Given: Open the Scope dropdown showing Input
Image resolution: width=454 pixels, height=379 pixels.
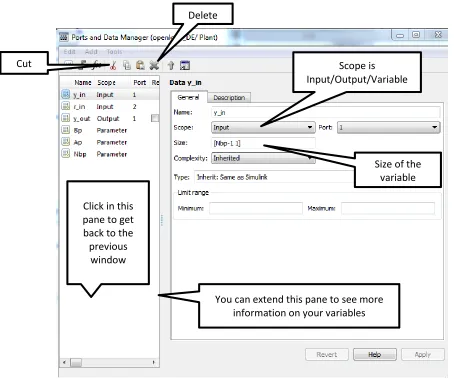Looking at the screenshot, I should point(263,127).
